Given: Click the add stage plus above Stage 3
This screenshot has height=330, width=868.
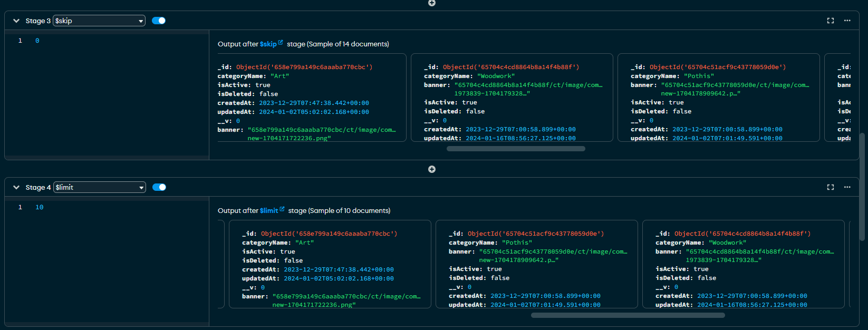Looking at the screenshot, I should click(x=432, y=3).
